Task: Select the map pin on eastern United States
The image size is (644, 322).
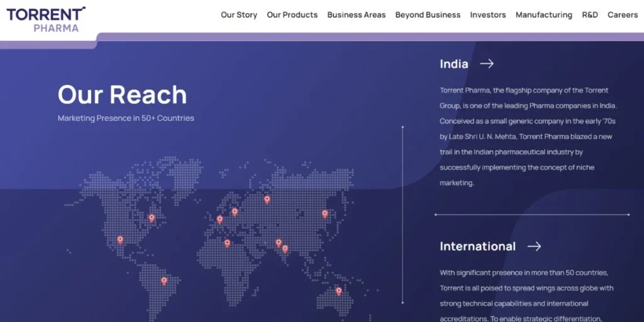Action: (x=152, y=218)
